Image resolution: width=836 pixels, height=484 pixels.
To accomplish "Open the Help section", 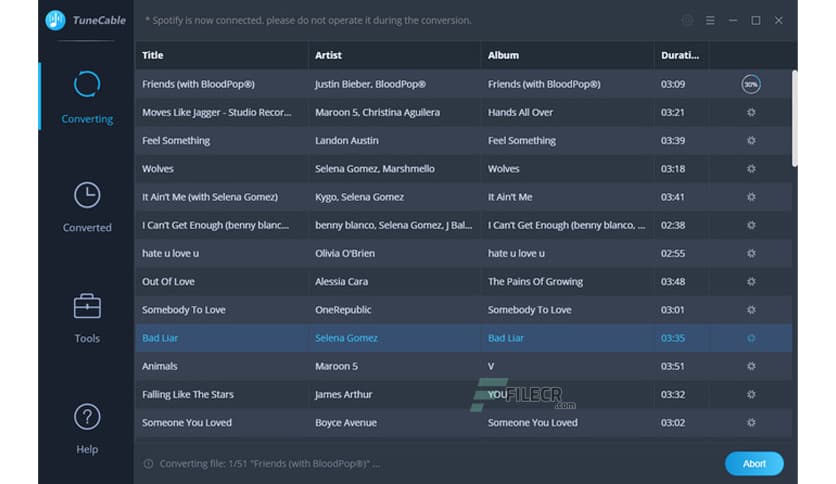I will [87, 430].
